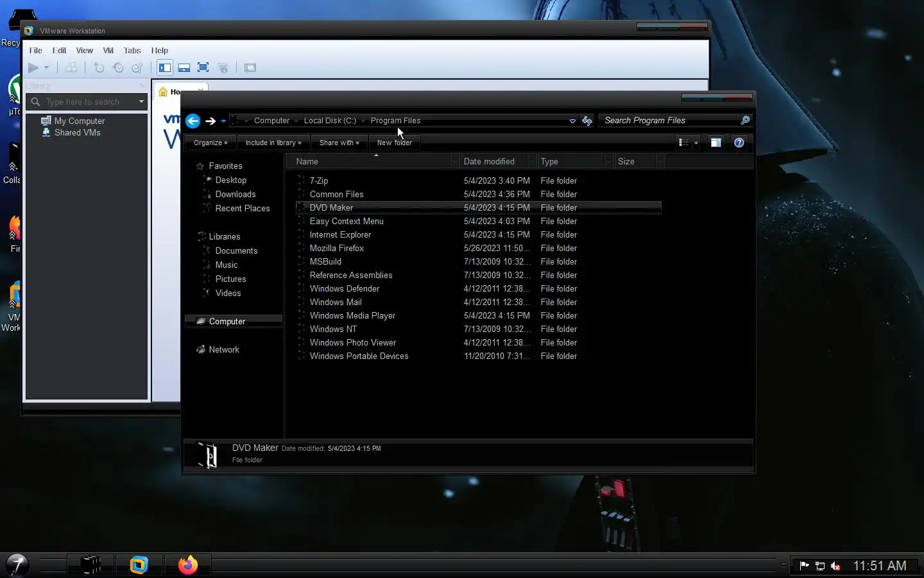Click the New folder button
924x578 pixels.
[x=395, y=143]
